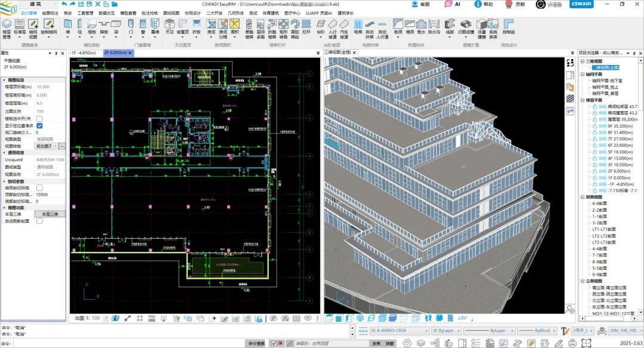Image resolution: width=644 pixels, height=348 pixels.
Task: Toggle the 自动刷新剖面 checkbox
Action: point(39,221)
